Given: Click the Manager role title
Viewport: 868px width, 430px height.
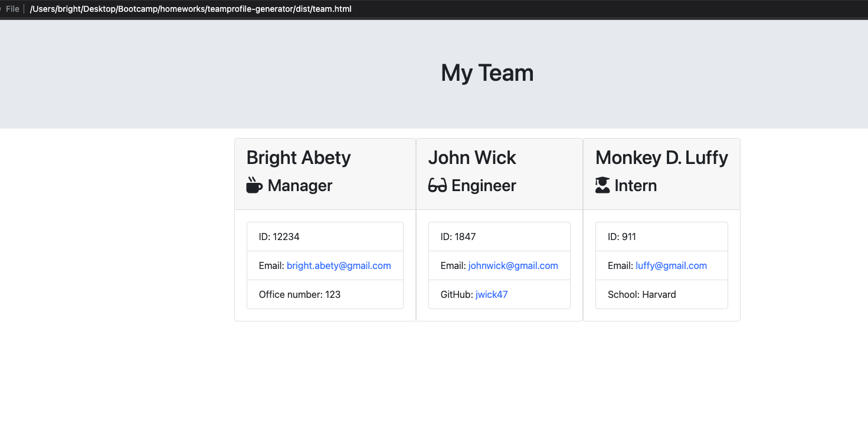Looking at the screenshot, I should 300,185.
